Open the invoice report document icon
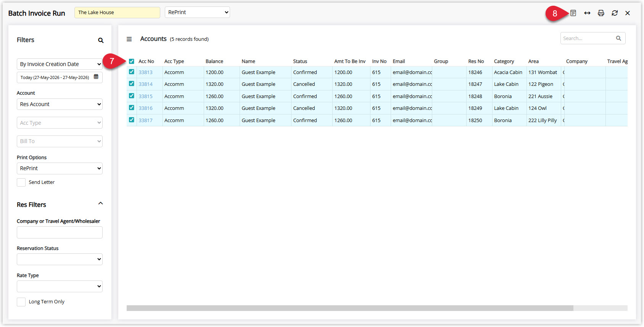The height and width of the screenshot is (327, 644). point(573,13)
